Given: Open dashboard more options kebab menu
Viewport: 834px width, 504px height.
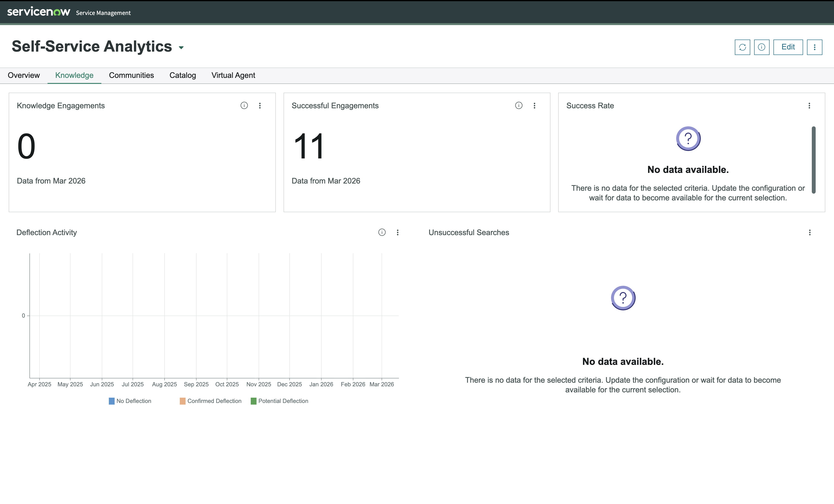Looking at the screenshot, I should pos(814,47).
